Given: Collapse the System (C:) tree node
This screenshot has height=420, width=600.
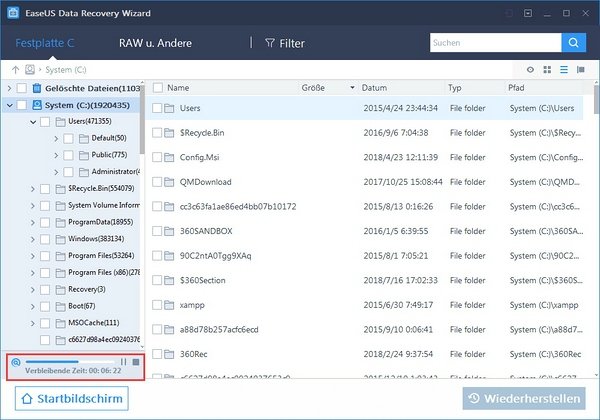Looking at the screenshot, I should [x=10, y=105].
